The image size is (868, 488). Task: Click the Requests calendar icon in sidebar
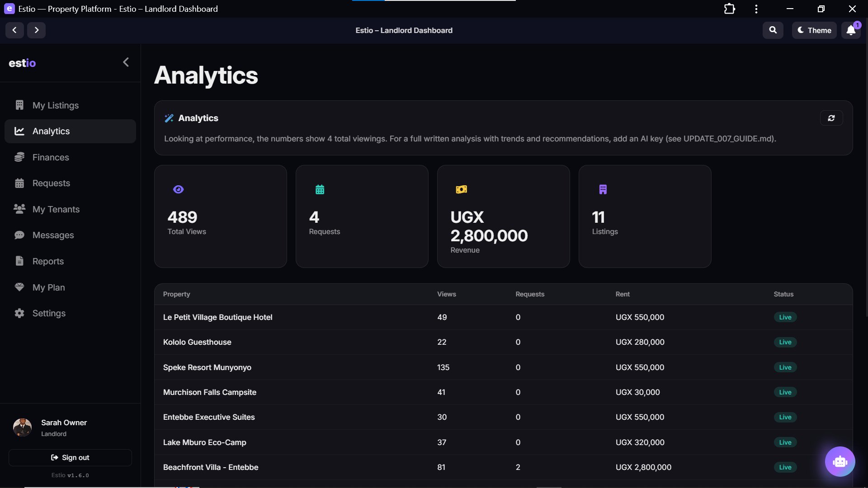pos(19,183)
